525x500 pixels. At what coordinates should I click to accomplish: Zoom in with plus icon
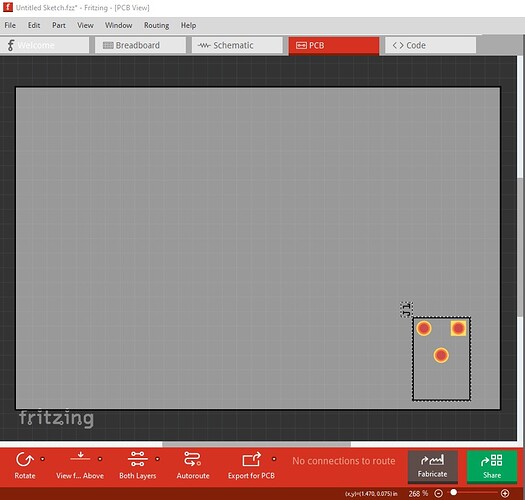[x=505, y=493]
